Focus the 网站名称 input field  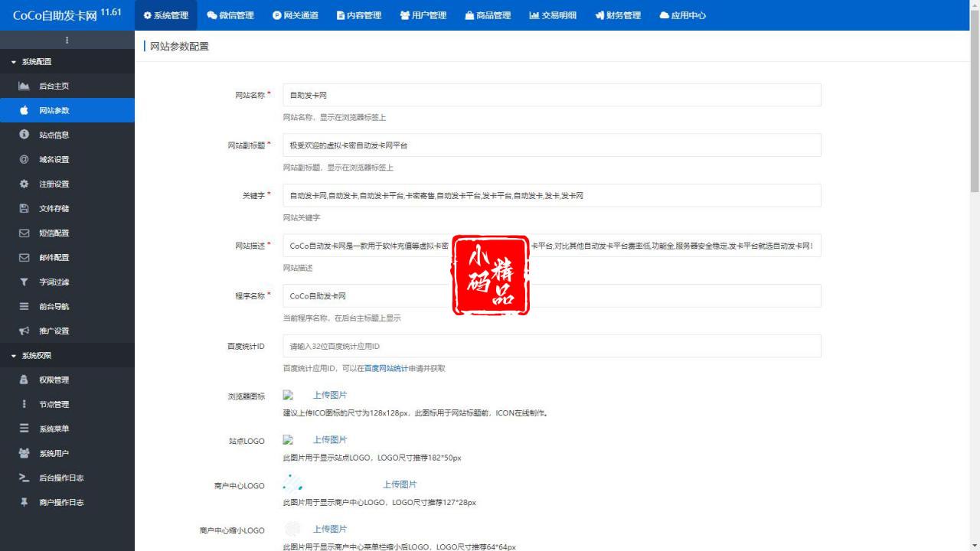552,95
